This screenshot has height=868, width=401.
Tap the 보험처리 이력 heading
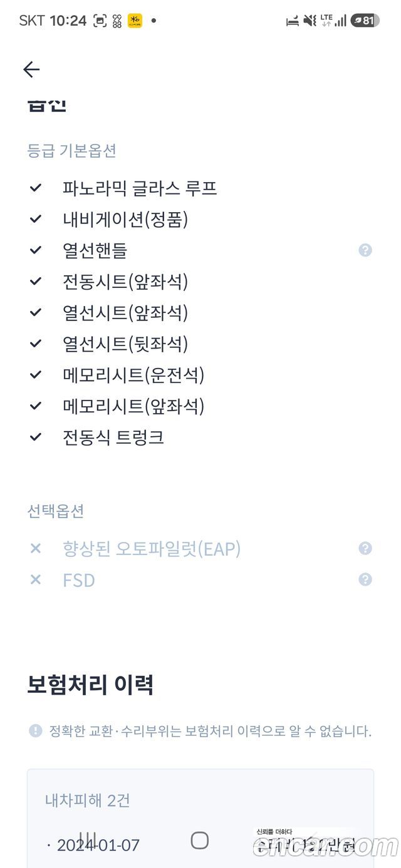tap(90, 685)
